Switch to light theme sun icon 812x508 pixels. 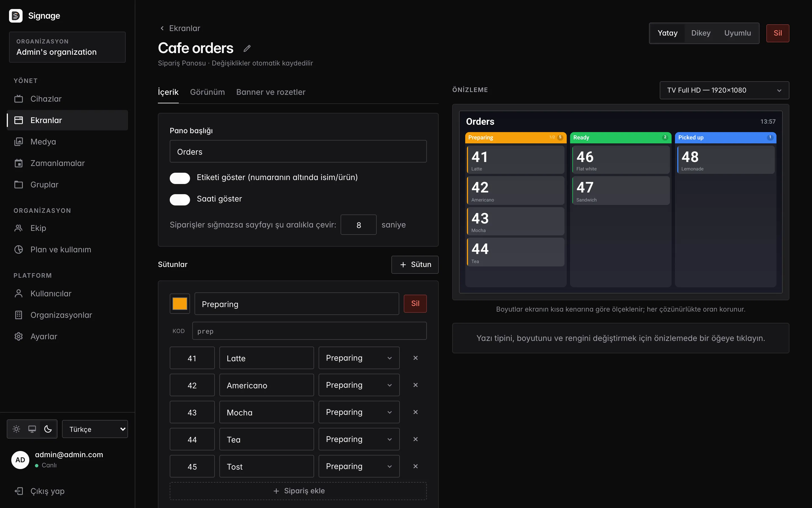(x=16, y=429)
